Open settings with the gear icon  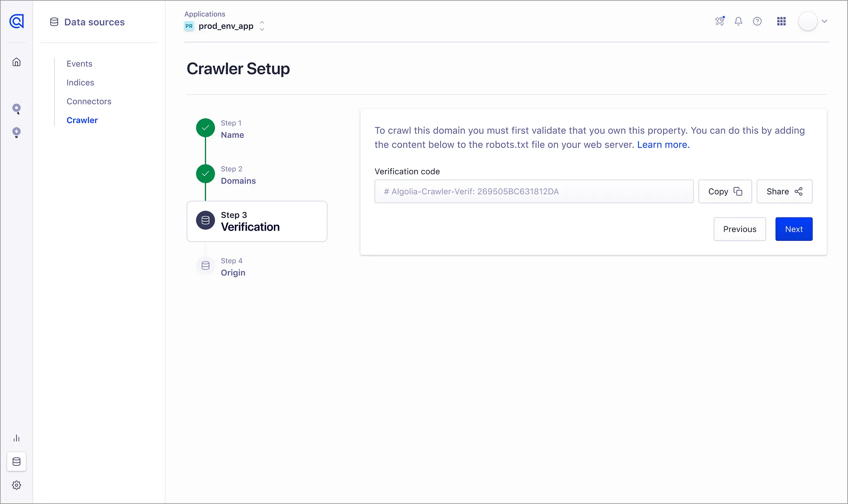17,485
